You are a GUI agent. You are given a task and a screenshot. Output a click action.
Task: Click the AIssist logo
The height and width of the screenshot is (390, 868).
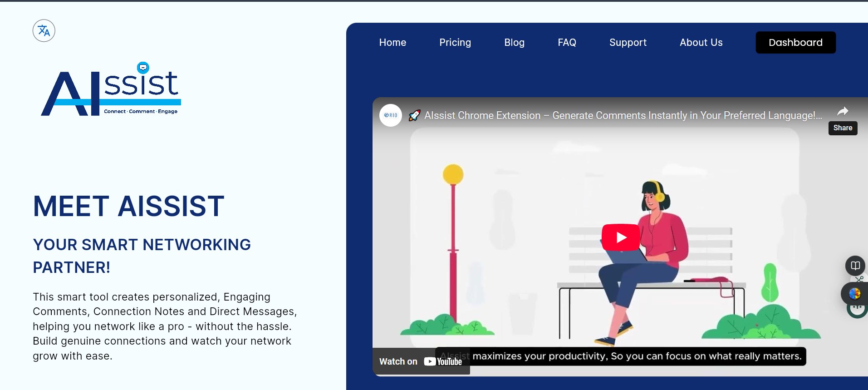tap(111, 89)
